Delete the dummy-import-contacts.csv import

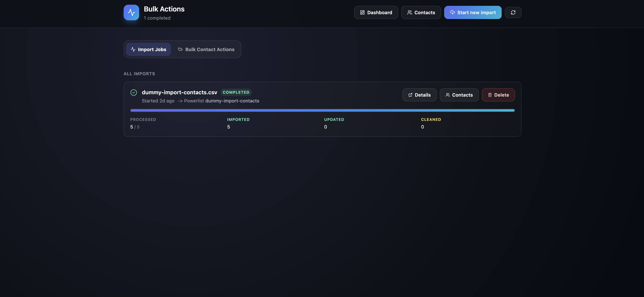(x=498, y=95)
